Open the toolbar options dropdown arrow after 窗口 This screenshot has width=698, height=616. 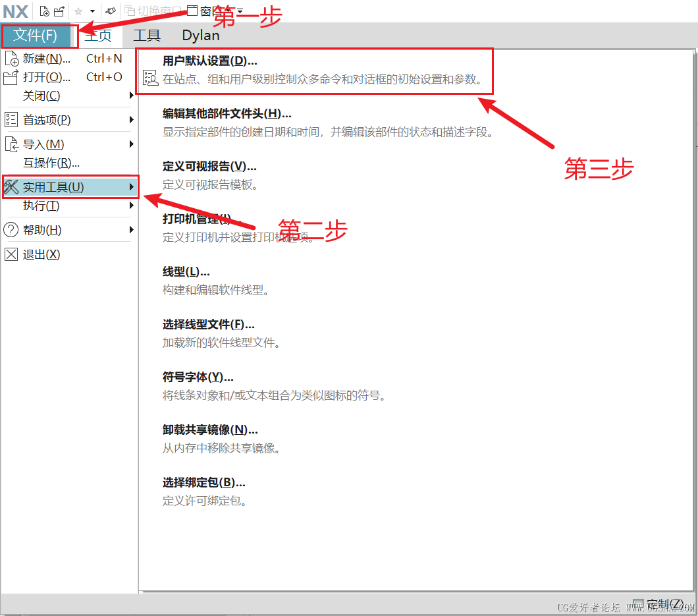[x=240, y=11]
